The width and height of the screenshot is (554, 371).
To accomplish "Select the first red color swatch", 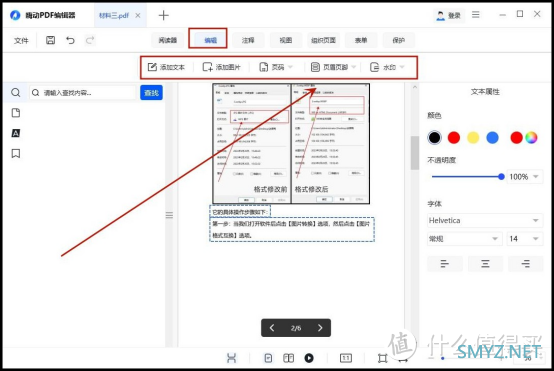I will pos(454,137).
